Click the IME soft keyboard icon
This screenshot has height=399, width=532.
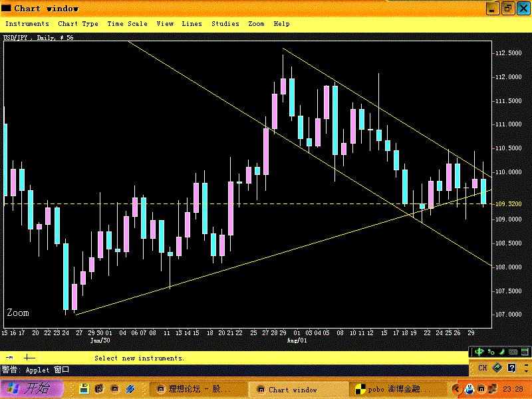513,352
